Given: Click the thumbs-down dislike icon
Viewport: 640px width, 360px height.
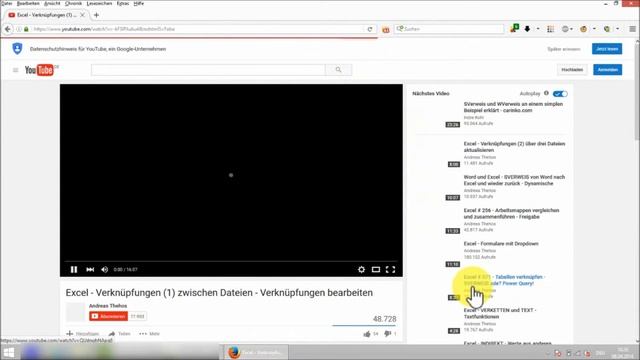Looking at the screenshot, I should click(x=387, y=334).
